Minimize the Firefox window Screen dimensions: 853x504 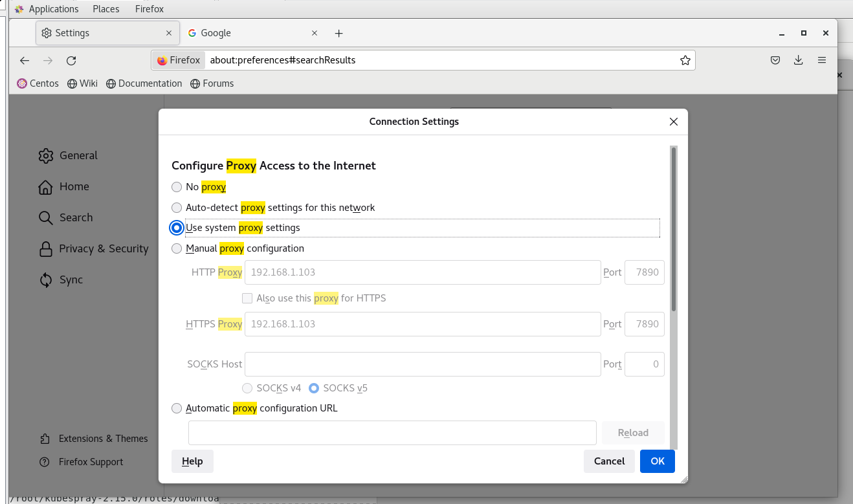coord(781,33)
